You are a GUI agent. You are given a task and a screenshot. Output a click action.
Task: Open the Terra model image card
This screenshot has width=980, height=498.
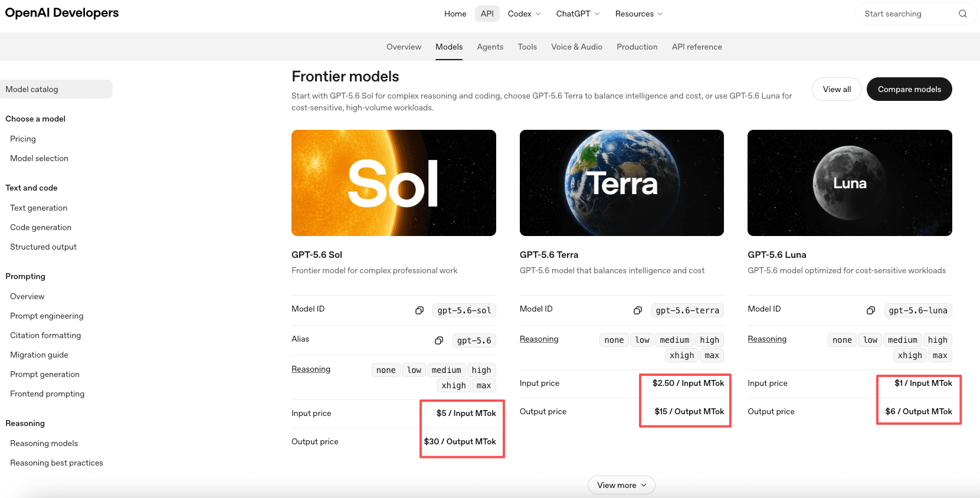[622, 183]
